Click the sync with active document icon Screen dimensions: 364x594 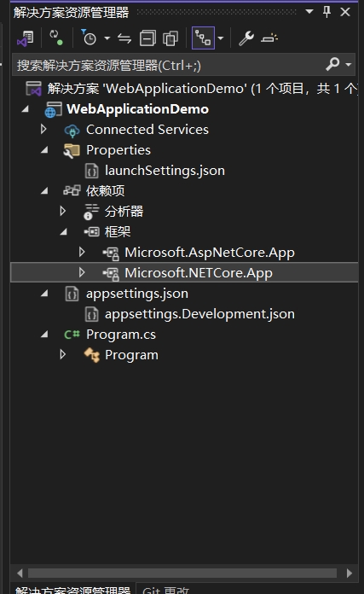click(124, 38)
